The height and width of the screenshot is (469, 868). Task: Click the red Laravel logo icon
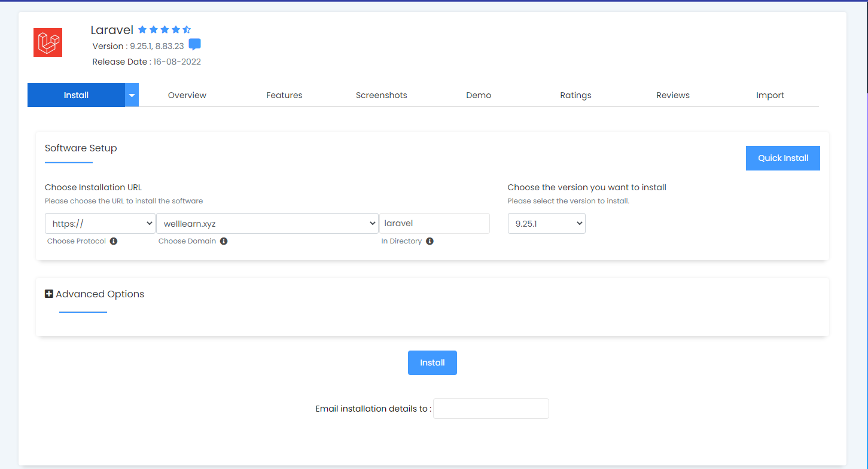[48, 42]
